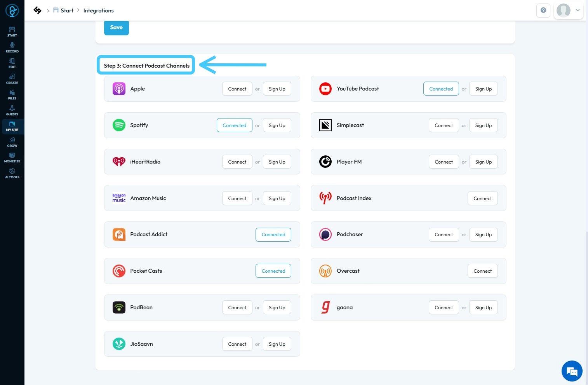Connect the Apple podcast channel
Viewport: 588px width, 385px height.
tap(237, 89)
